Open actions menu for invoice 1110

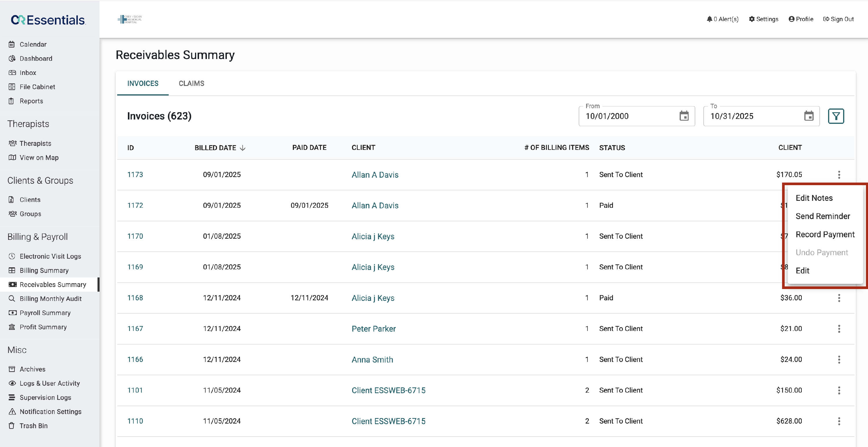point(839,421)
